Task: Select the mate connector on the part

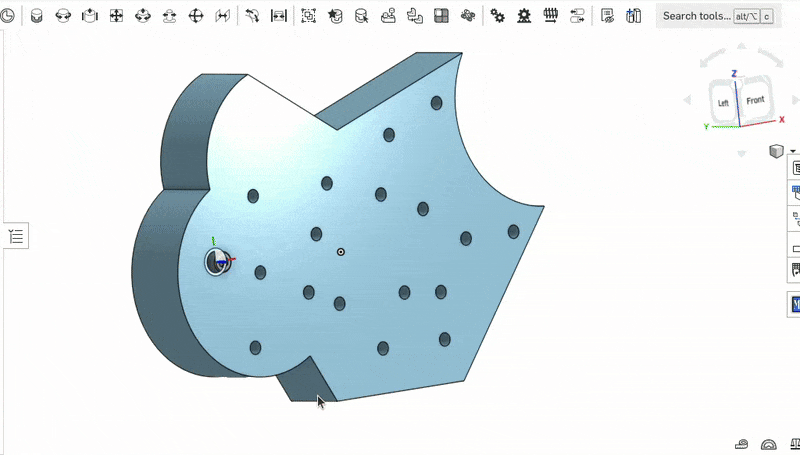Action: (x=218, y=262)
